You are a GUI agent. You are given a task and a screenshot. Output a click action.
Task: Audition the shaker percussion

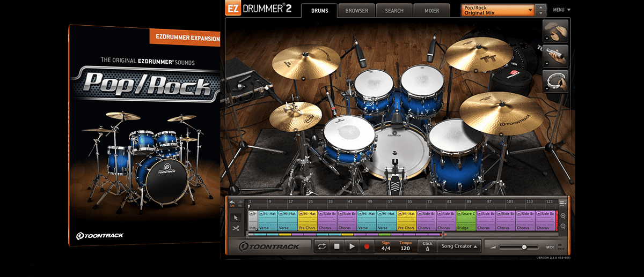[x=556, y=56]
